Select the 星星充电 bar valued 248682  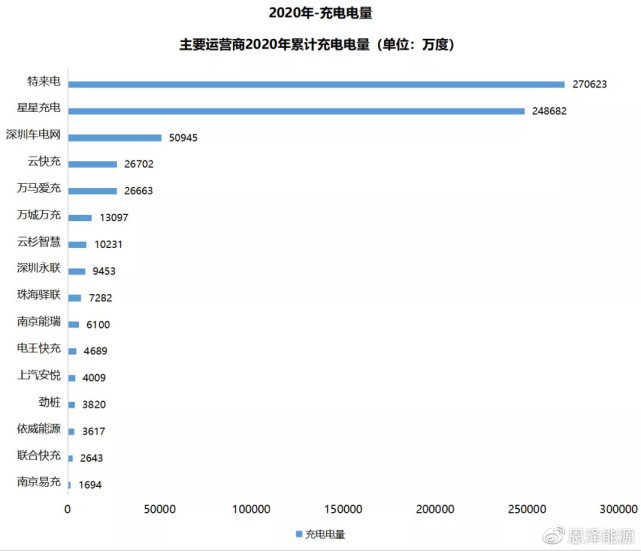(x=296, y=111)
